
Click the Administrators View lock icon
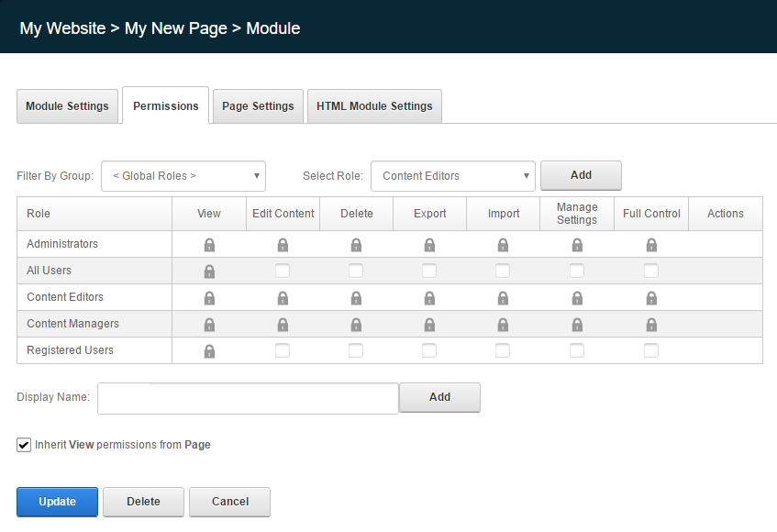pos(209,245)
